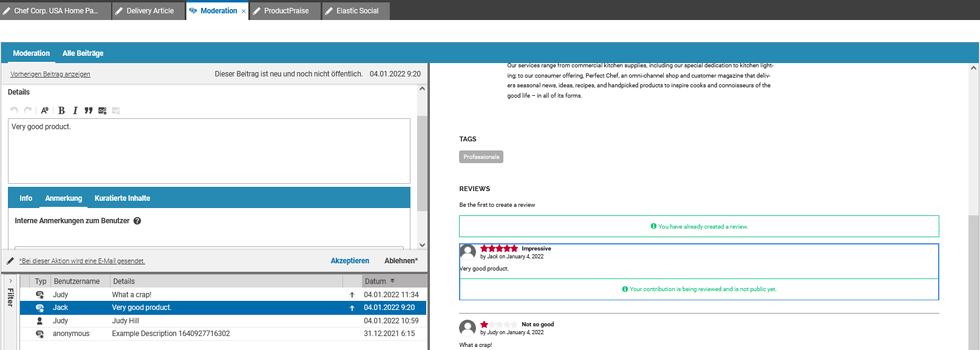This screenshot has height=350, width=980.
Task: Click the review type icon in Judy's first row
Action: [40, 295]
